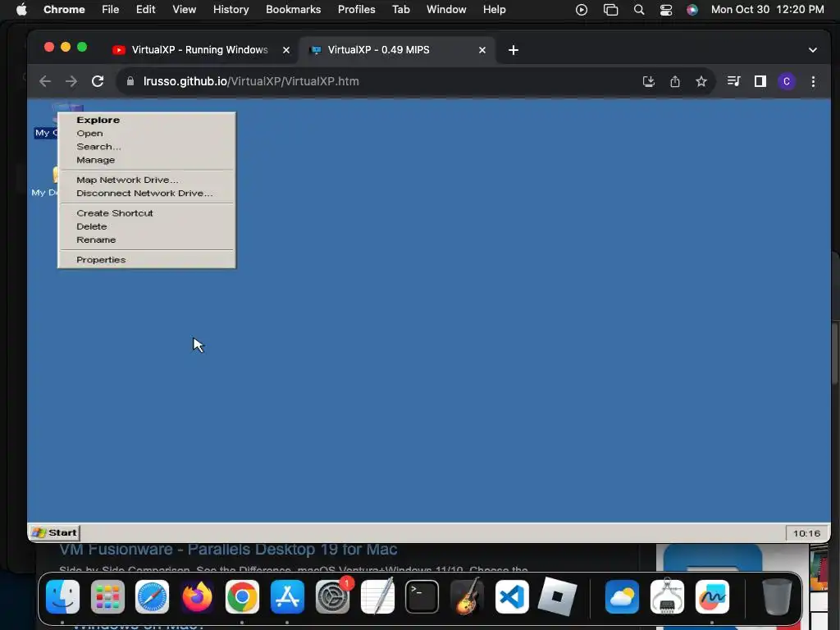840x630 pixels.
Task: Open the App Store from the Dock
Action: coord(287,597)
